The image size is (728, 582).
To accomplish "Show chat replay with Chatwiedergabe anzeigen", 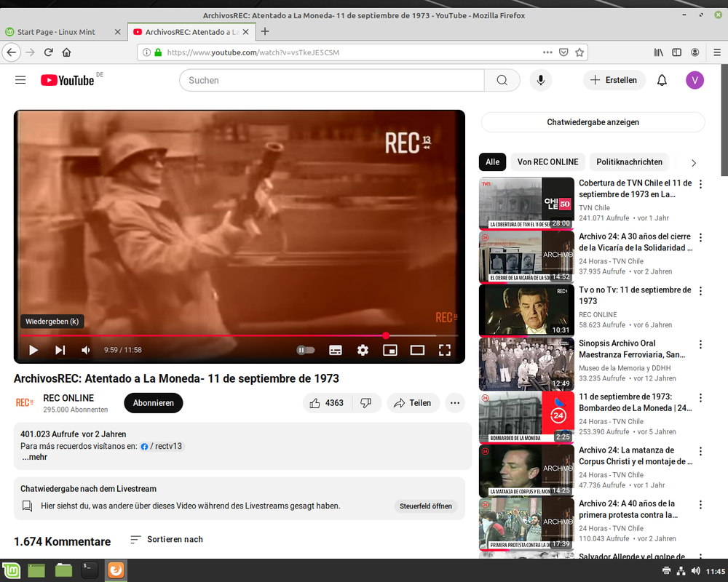I will 593,122.
